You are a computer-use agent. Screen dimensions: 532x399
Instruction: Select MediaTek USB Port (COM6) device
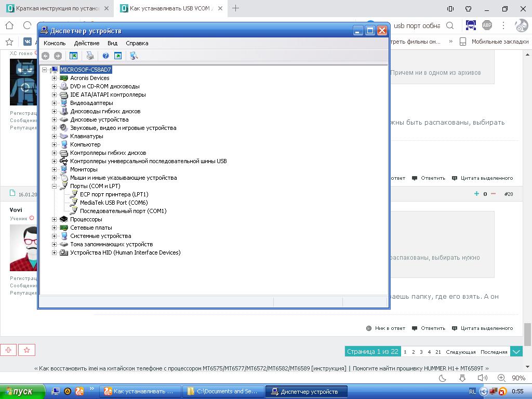point(113,203)
